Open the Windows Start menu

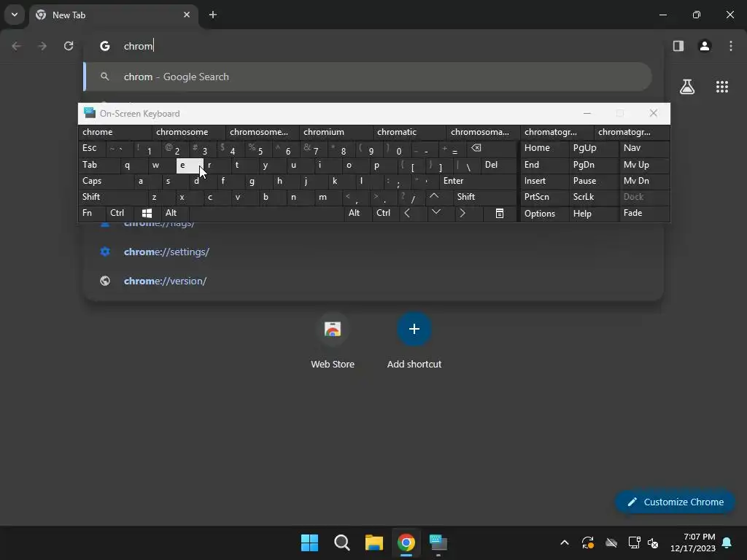pyautogui.click(x=309, y=542)
